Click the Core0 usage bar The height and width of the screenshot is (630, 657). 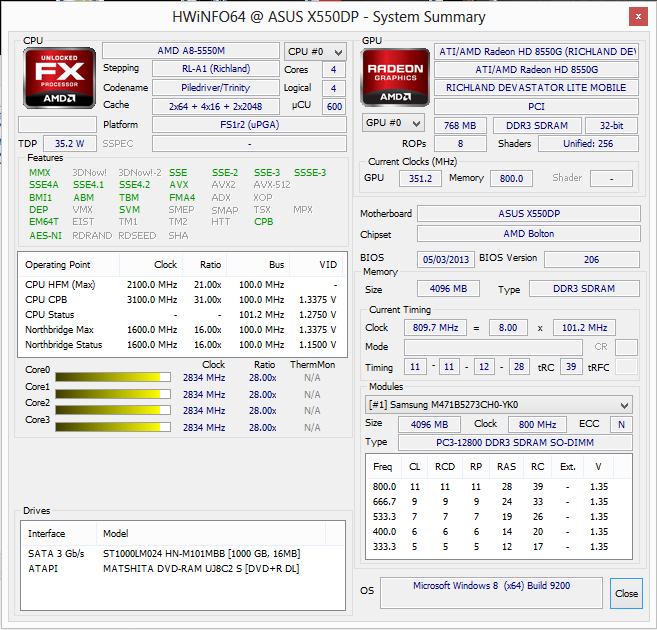pos(113,377)
